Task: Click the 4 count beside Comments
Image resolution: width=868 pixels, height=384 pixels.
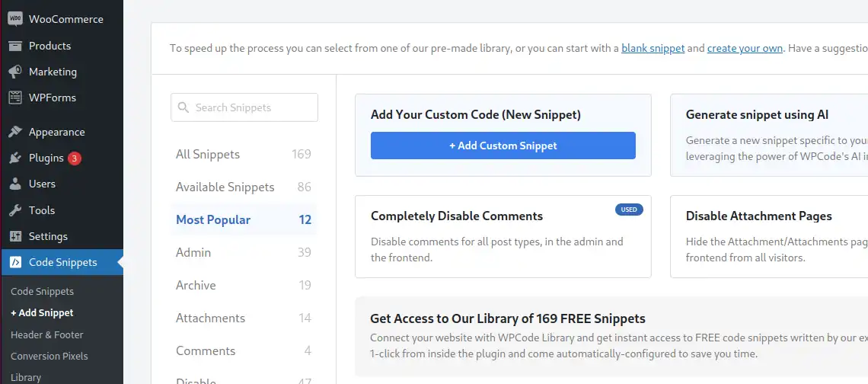Action: pyautogui.click(x=308, y=350)
